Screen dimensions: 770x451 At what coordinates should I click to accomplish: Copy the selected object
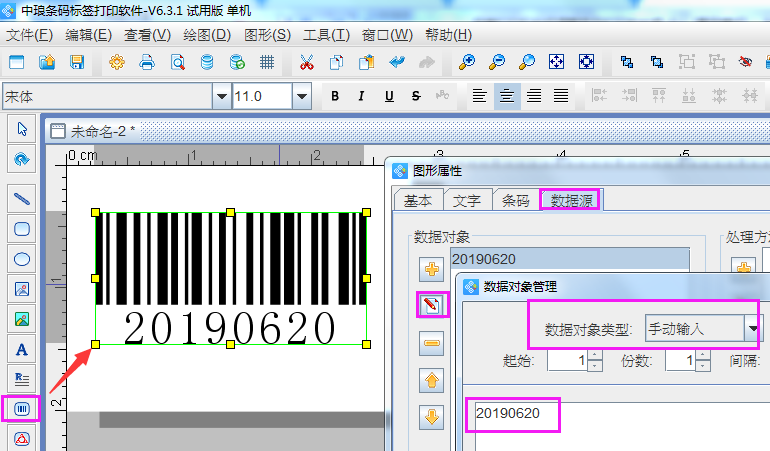coord(336,62)
